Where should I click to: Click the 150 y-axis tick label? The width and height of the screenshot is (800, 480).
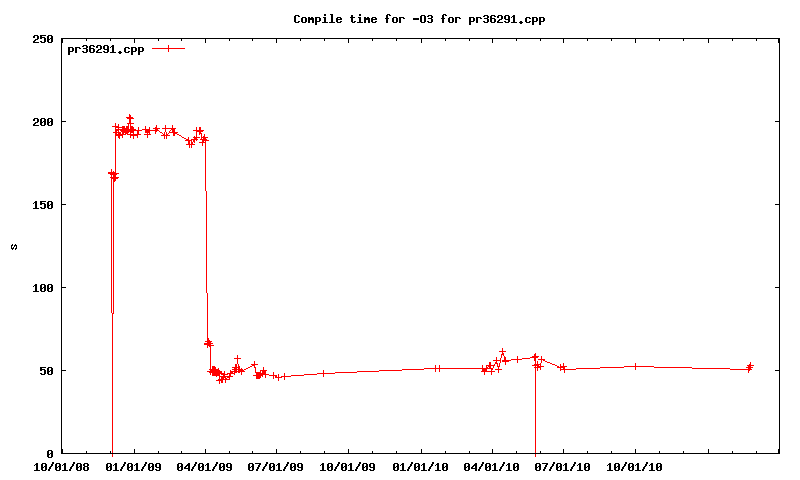[43, 205]
